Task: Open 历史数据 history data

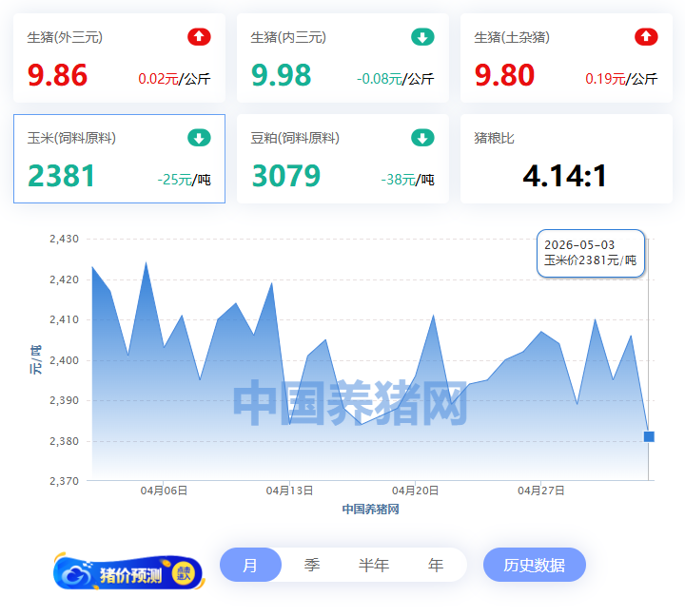Action: [535, 565]
